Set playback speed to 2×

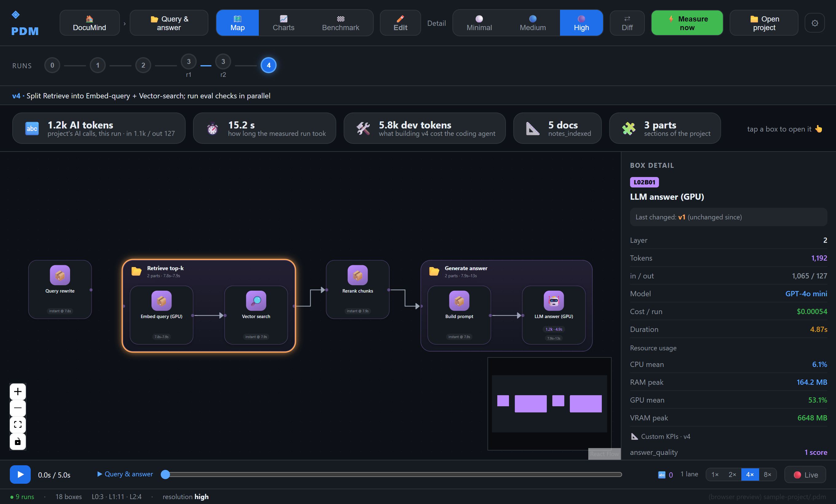732,474
